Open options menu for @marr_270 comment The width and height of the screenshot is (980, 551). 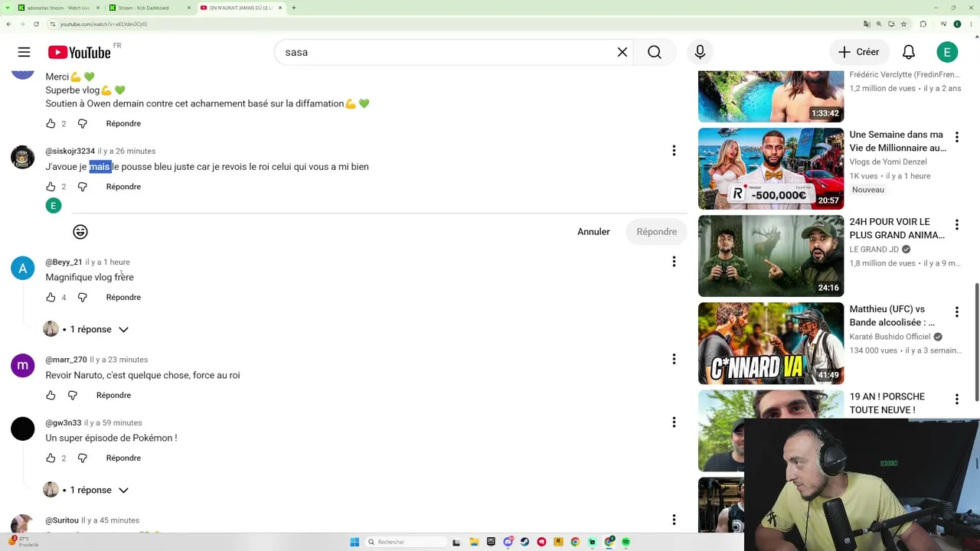tap(674, 359)
